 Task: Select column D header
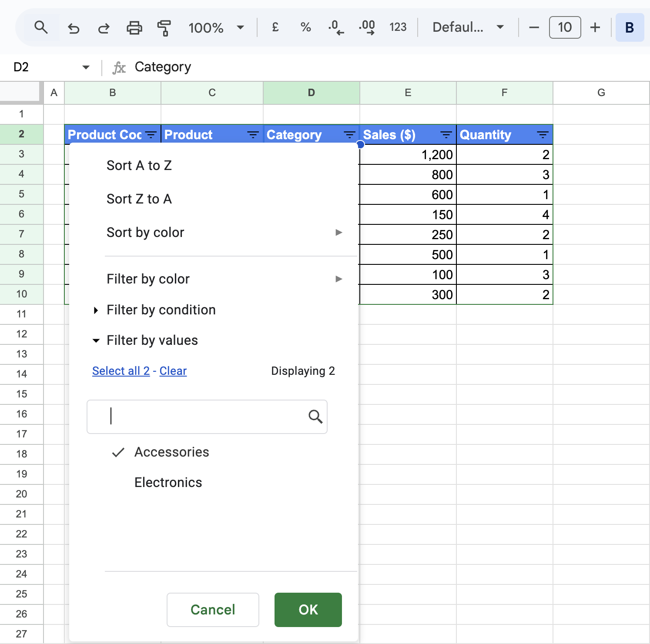point(312,93)
